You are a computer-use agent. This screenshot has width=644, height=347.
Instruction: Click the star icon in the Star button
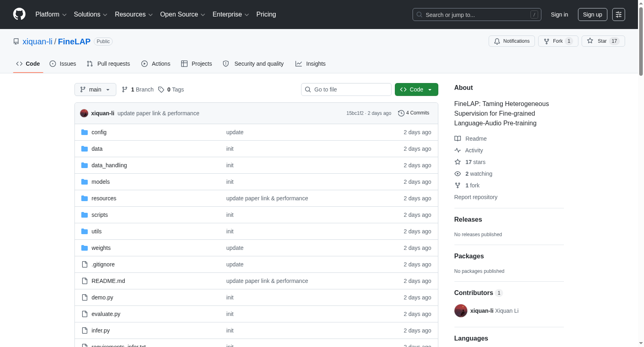tap(590, 41)
